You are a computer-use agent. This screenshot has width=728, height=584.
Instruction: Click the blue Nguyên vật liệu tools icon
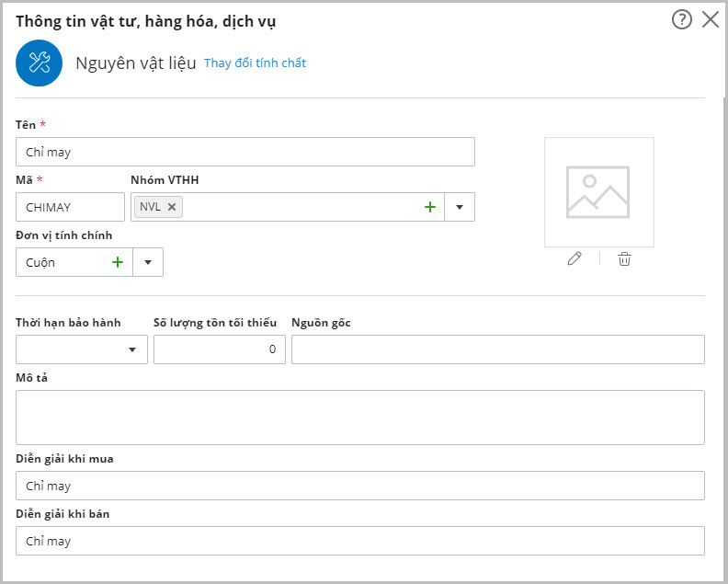[39, 63]
